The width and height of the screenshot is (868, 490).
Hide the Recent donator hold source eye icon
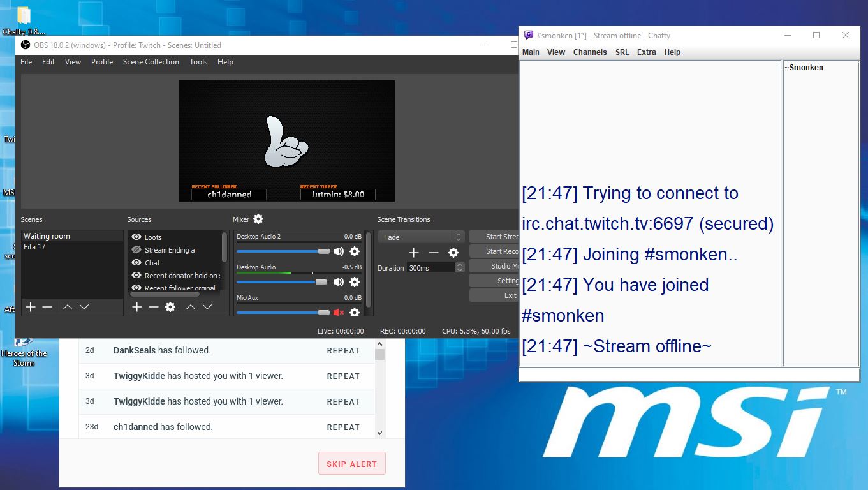click(x=136, y=275)
